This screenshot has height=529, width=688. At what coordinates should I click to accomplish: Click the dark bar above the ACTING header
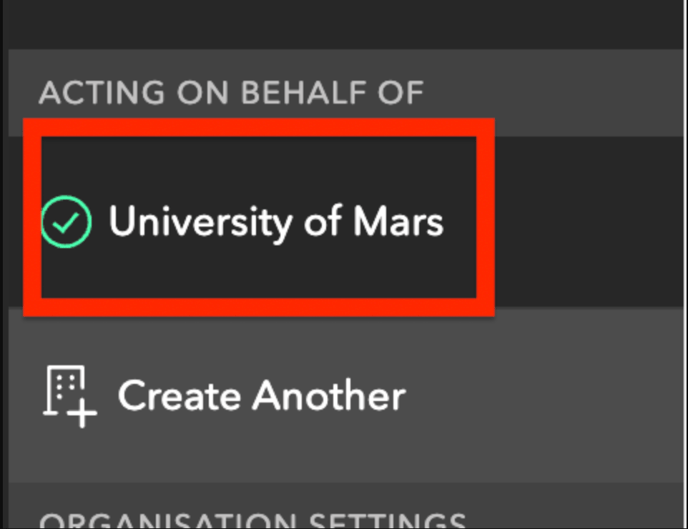[x=346, y=25]
